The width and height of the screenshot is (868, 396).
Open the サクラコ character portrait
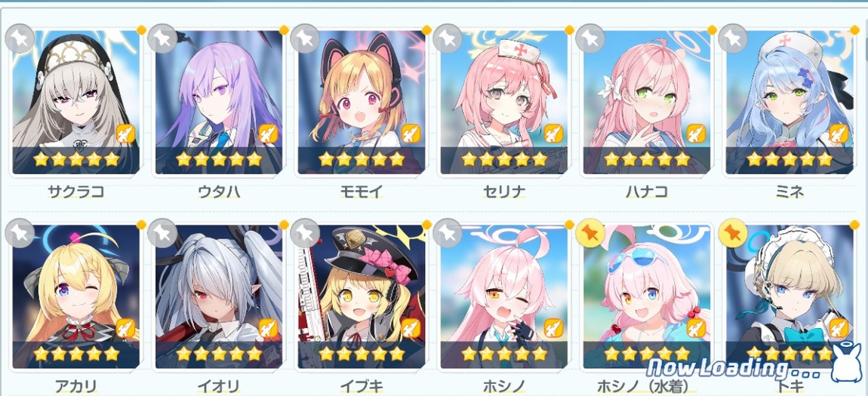[x=75, y=103]
